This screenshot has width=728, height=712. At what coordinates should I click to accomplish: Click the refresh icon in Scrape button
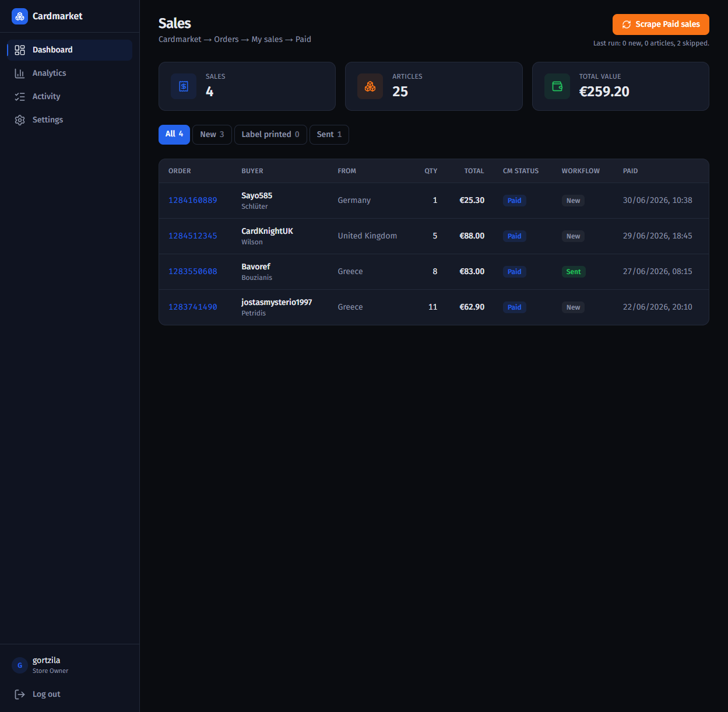pyautogui.click(x=627, y=24)
